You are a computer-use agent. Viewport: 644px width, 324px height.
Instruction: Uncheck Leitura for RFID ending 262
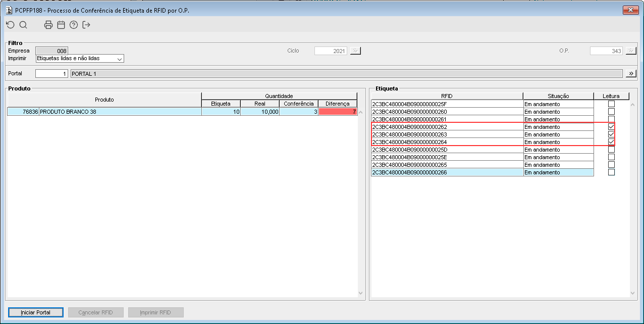[611, 127]
